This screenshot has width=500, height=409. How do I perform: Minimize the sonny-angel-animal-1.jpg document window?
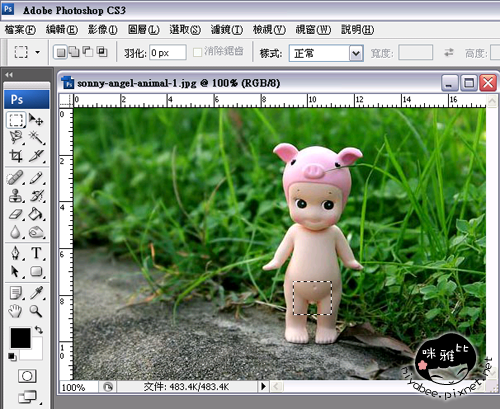(x=450, y=83)
